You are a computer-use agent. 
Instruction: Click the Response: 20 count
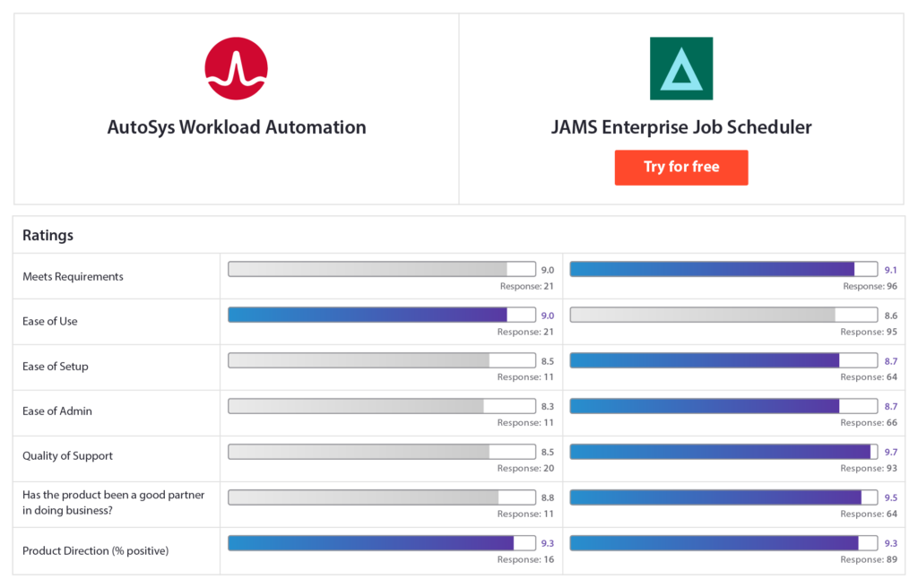coord(525,469)
